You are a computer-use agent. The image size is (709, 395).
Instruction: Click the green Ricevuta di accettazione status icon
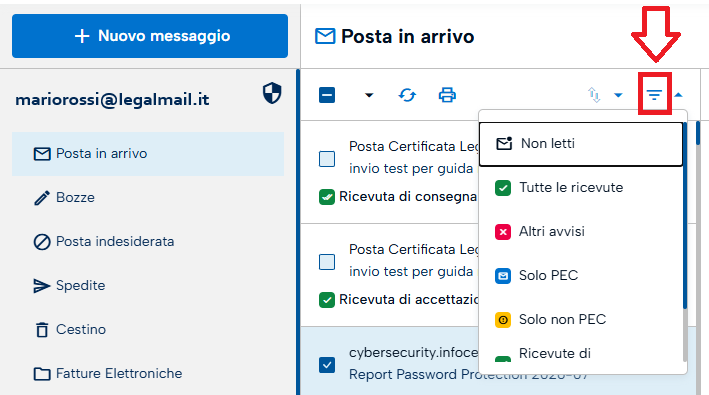click(x=326, y=300)
